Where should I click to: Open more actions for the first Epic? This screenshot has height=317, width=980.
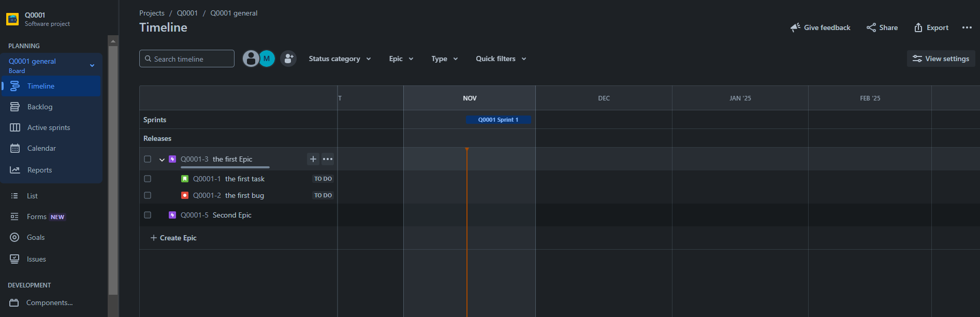tap(328, 159)
